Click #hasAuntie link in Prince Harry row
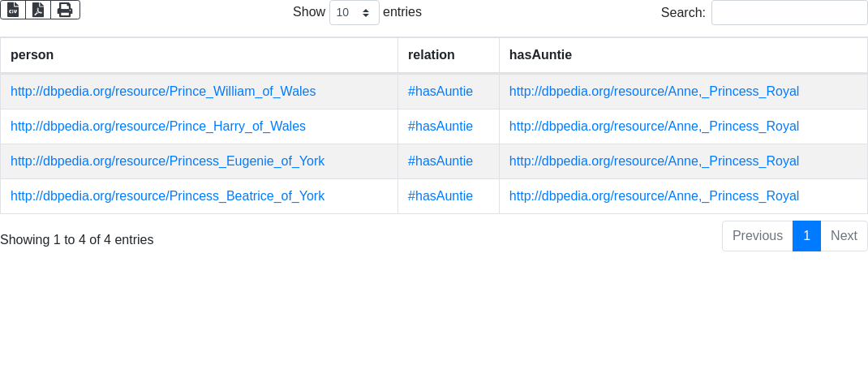 click(x=440, y=127)
